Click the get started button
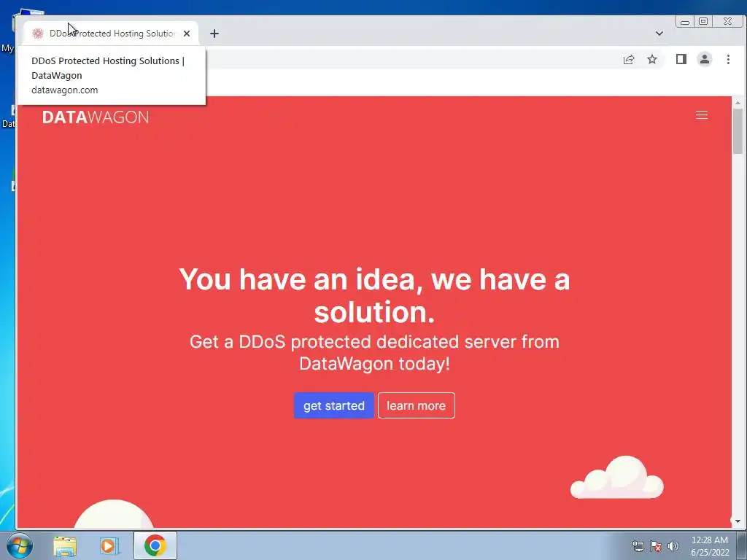This screenshot has width=747, height=560. click(x=333, y=405)
